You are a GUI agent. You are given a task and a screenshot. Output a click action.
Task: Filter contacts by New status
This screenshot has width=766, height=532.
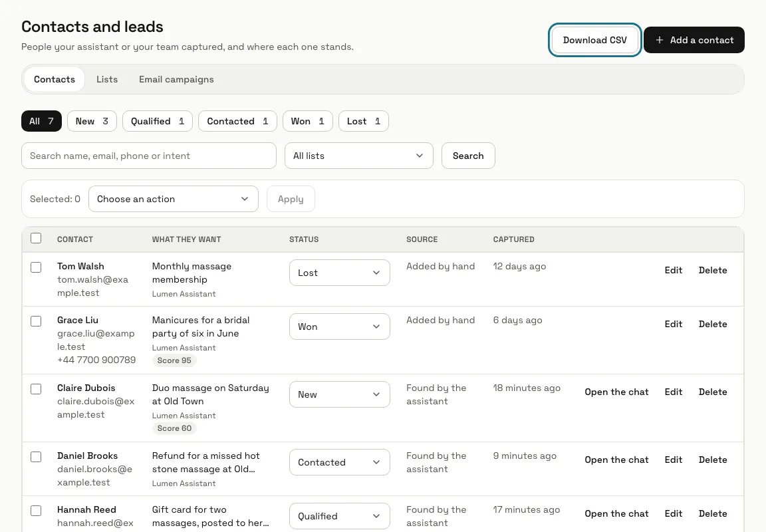pos(92,121)
